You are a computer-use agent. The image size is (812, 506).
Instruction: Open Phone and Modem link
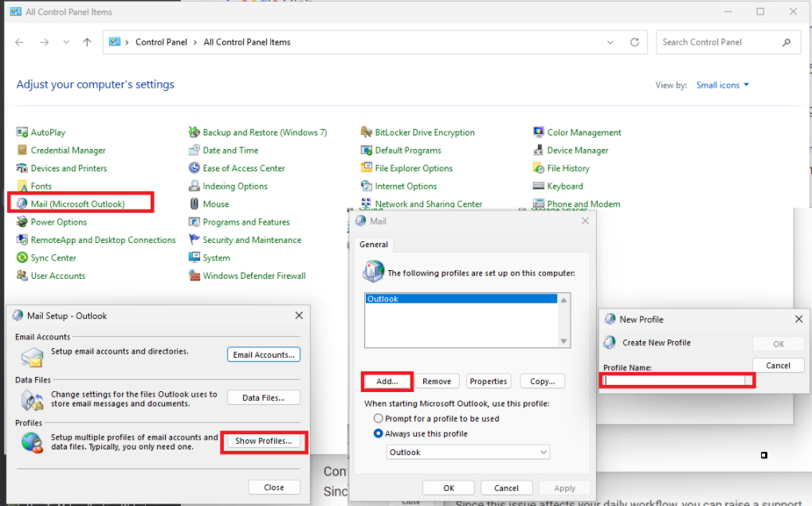583,204
